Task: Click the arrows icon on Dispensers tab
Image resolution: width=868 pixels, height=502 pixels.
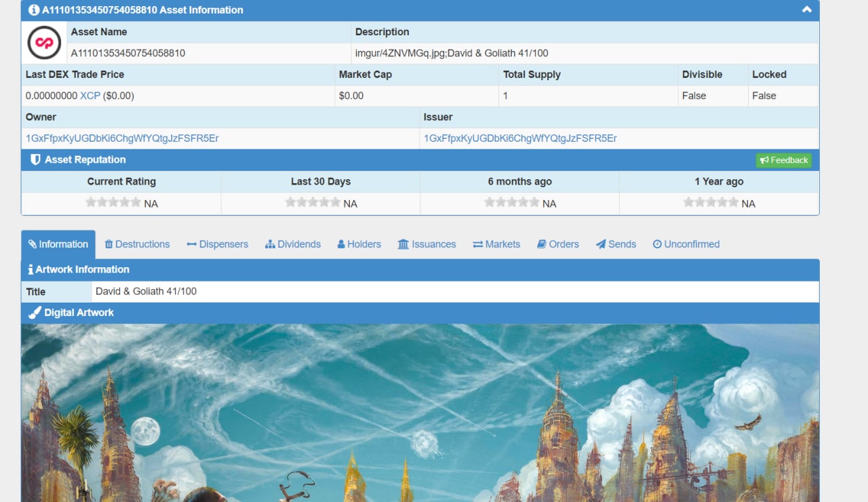Action: [191, 244]
